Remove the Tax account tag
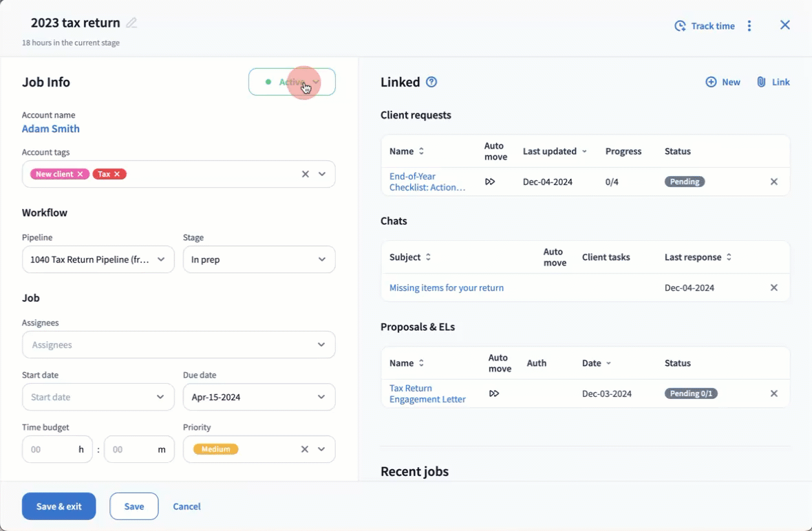Screen dimensions: 812x531 click(117, 174)
